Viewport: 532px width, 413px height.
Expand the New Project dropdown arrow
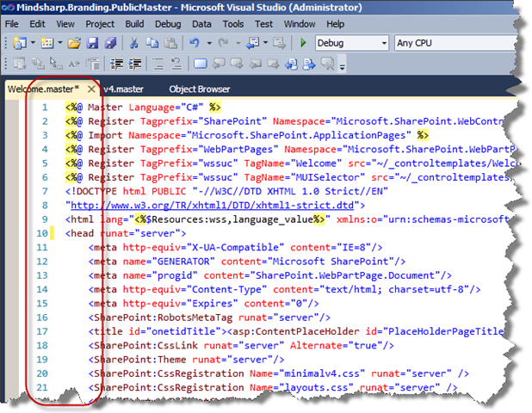point(33,42)
